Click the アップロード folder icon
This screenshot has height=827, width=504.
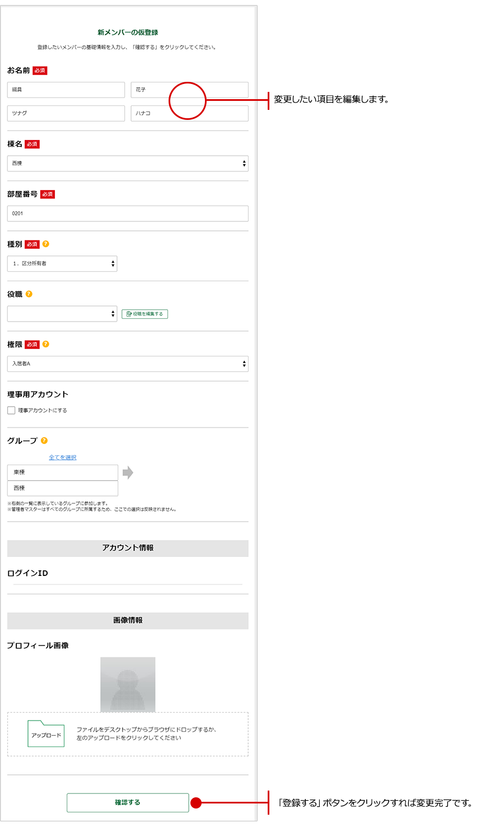(x=46, y=734)
